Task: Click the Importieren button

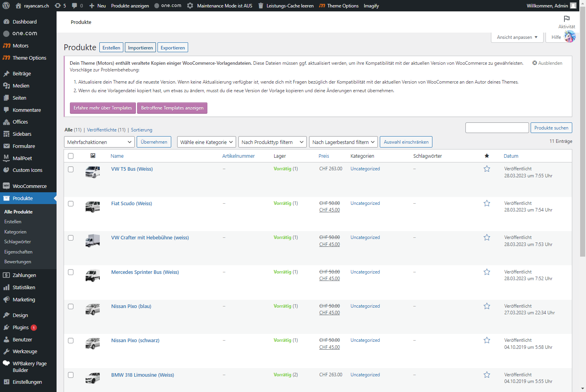Action: (x=140, y=47)
